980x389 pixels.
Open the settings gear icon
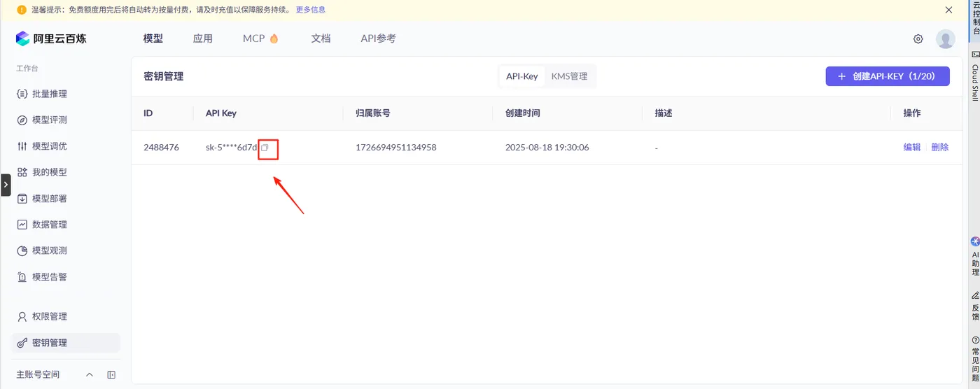918,39
